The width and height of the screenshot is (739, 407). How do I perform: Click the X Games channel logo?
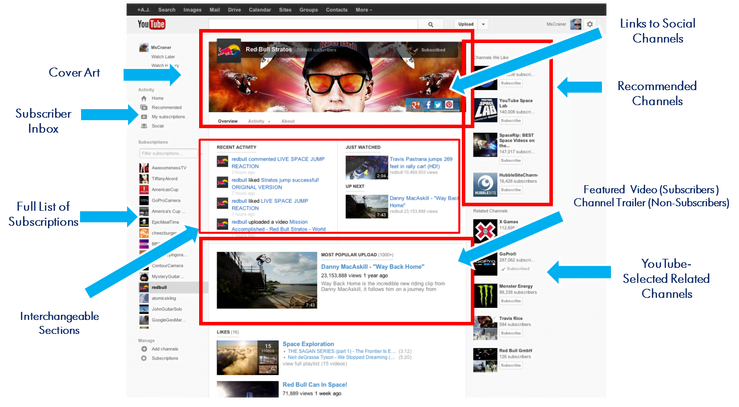pyautogui.click(x=484, y=230)
